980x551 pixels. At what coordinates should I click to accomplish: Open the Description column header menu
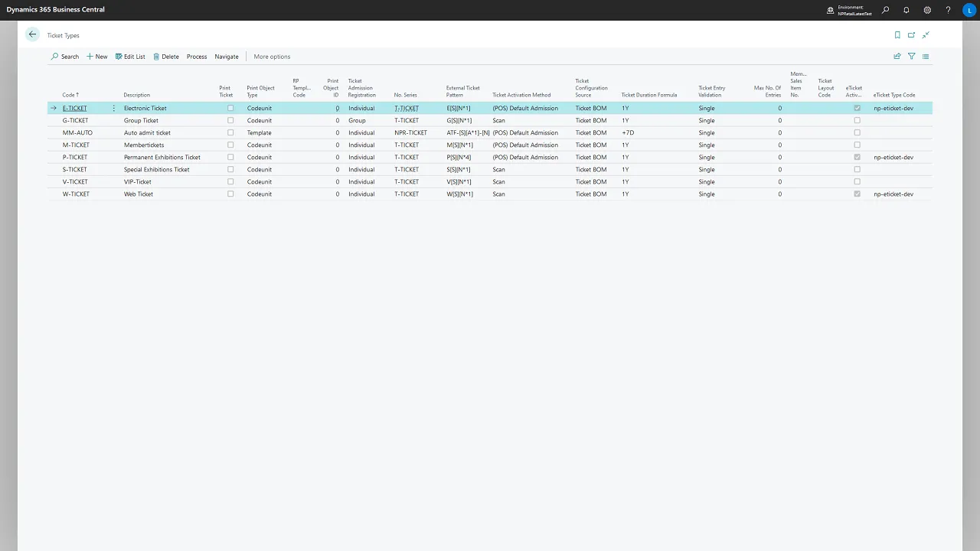(x=137, y=95)
